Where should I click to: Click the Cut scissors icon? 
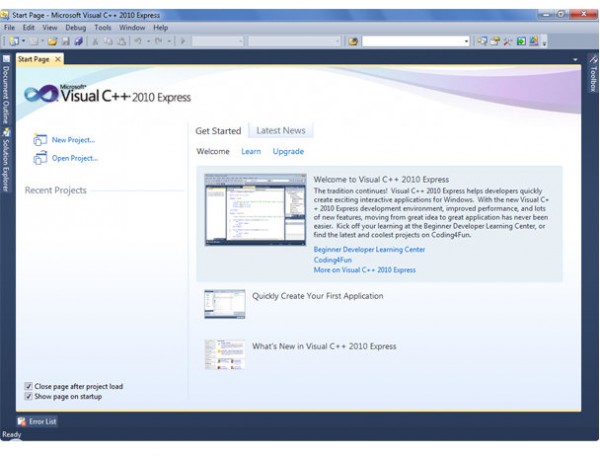[x=95, y=41]
